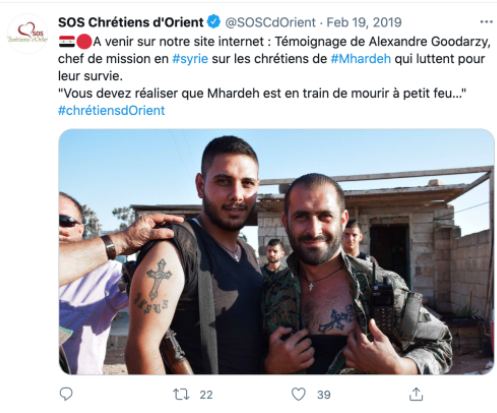The height and width of the screenshot is (413, 497).
Task: Click the blue verified badge
Action: pyautogui.click(x=214, y=22)
